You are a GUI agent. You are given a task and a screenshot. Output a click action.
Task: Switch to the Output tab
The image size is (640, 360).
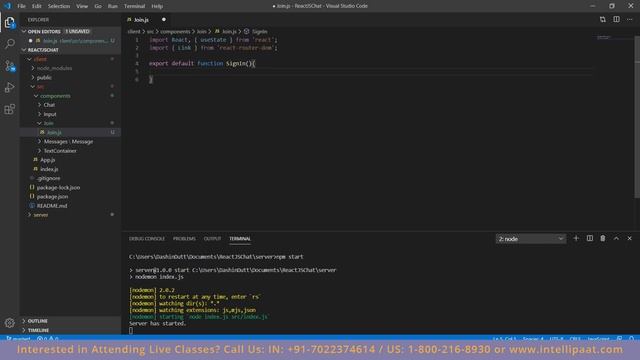click(212, 239)
